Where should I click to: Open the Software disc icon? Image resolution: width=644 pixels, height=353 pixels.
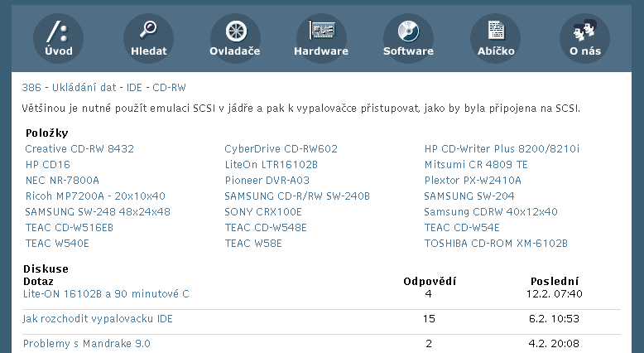coord(408,38)
